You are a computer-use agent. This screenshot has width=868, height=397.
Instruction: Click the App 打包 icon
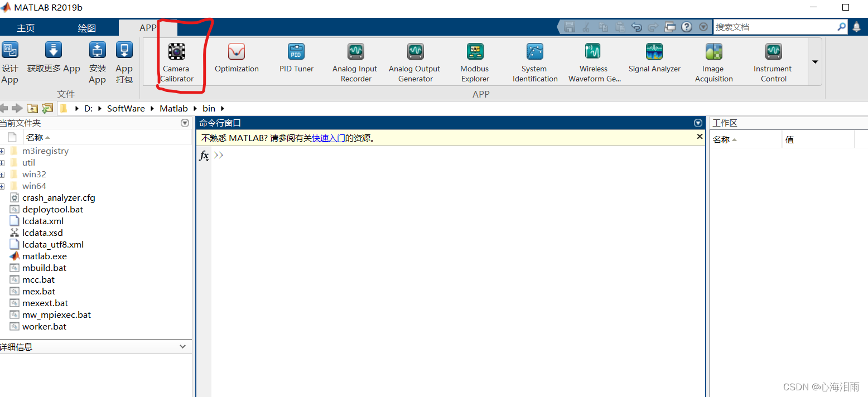[124, 50]
